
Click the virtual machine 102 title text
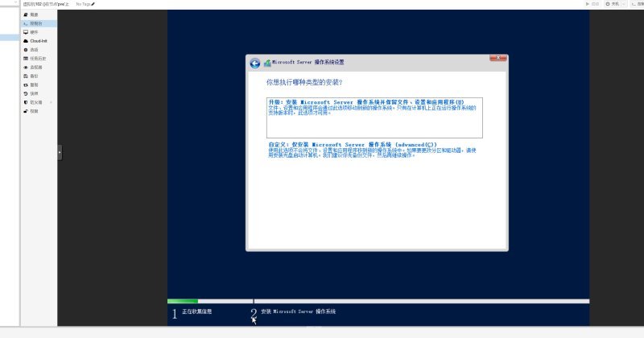(x=46, y=4)
